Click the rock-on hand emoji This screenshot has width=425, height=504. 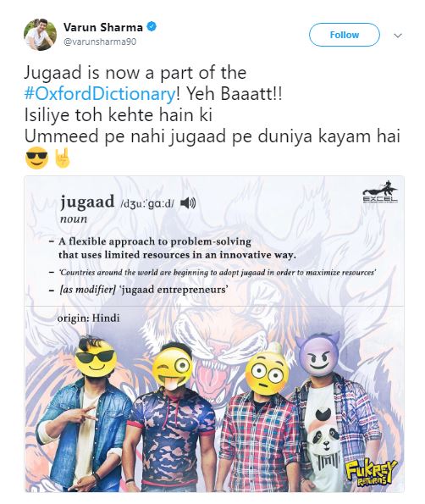click(63, 158)
